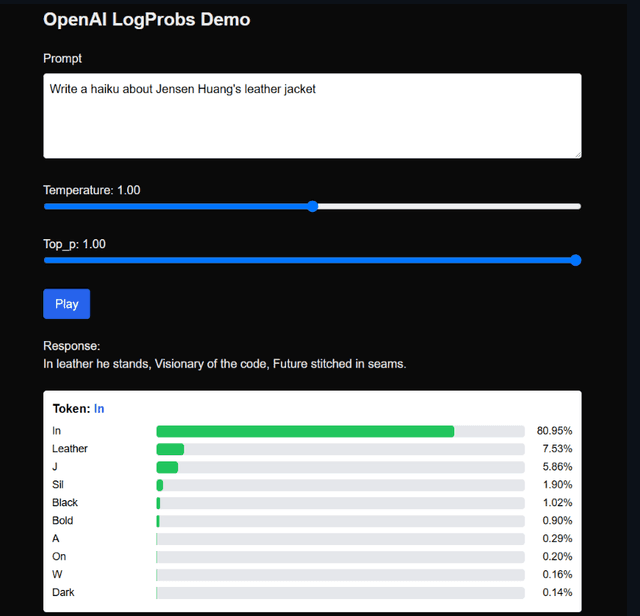Viewport: 640px width, 616px height.
Task: Click the 'Black' candidate token label
Action: coord(65,503)
